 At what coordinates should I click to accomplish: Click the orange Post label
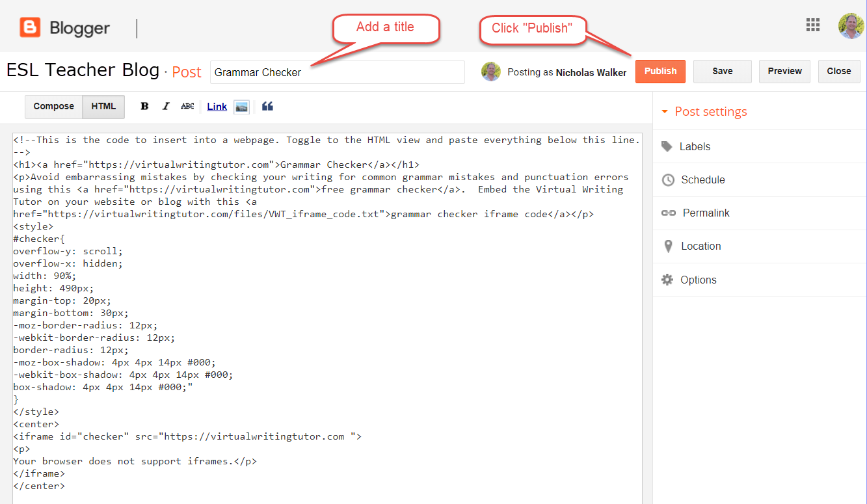pos(187,72)
